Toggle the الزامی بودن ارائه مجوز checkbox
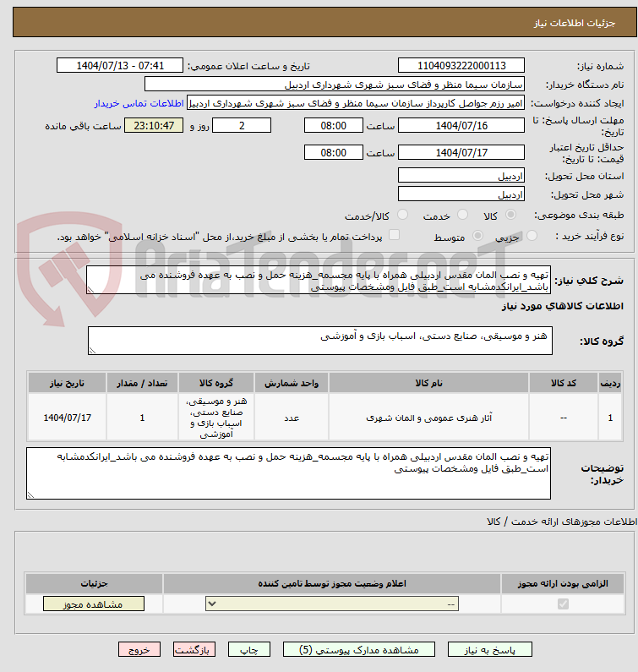Viewport: 638px width, 672px height. coord(563,604)
